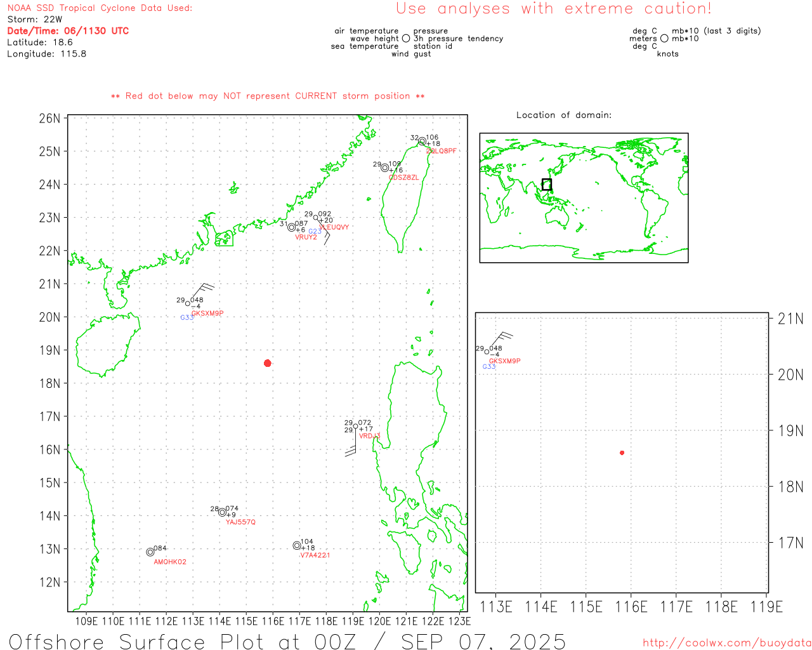Click the red station ID near northern Taiwan
The height and width of the screenshot is (650, 812).
tap(442, 151)
